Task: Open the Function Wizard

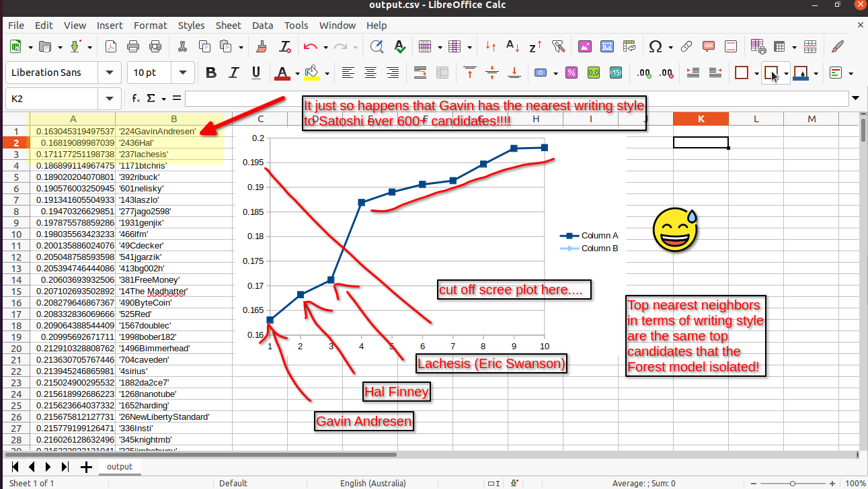Action: pos(136,98)
